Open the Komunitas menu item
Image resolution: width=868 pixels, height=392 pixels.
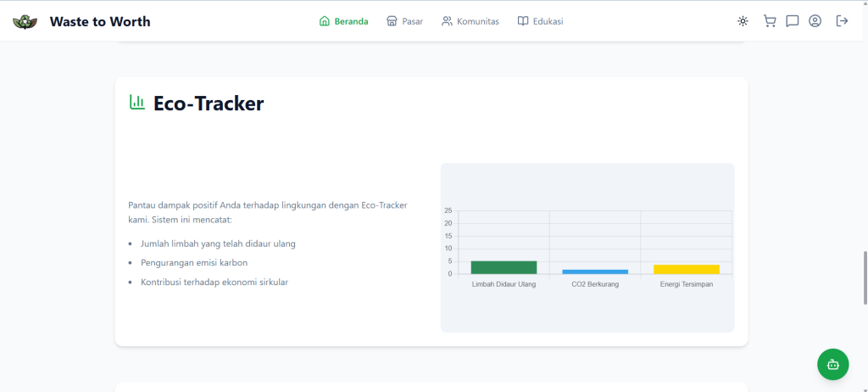click(470, 21)
